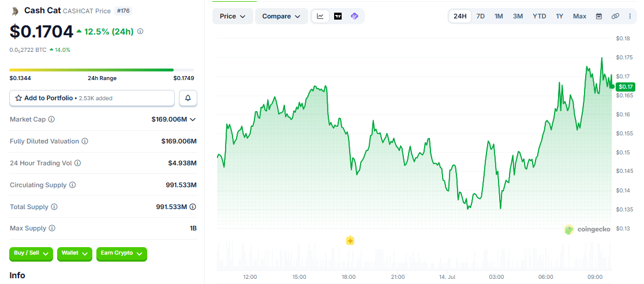Viewport: 644px width, 284px height.
Task: Click the #176 rank badge
Action: tap(123, 10)
